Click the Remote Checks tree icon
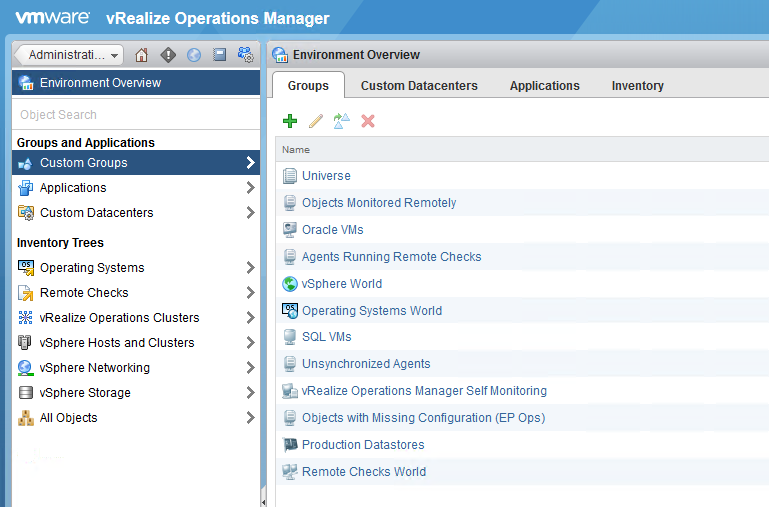The width and height of the screenshot is (769, 507). pyautogui.click(x=26, y=293)
